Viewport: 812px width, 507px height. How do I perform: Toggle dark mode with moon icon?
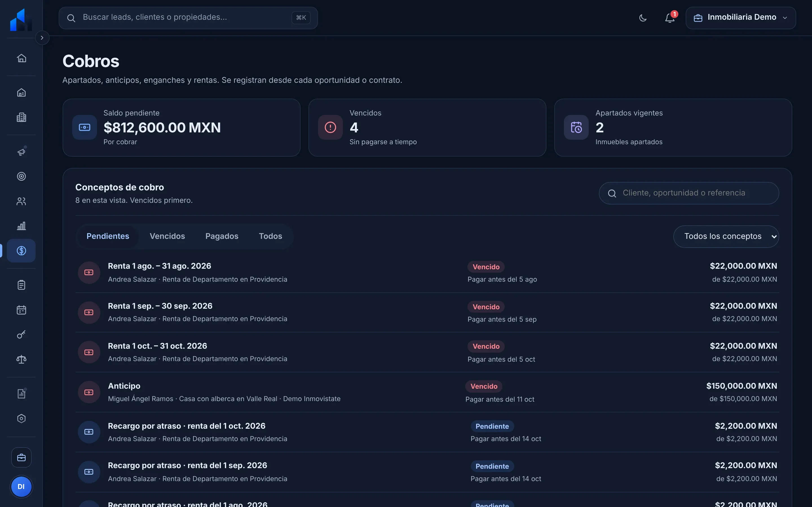coord(643,18)
